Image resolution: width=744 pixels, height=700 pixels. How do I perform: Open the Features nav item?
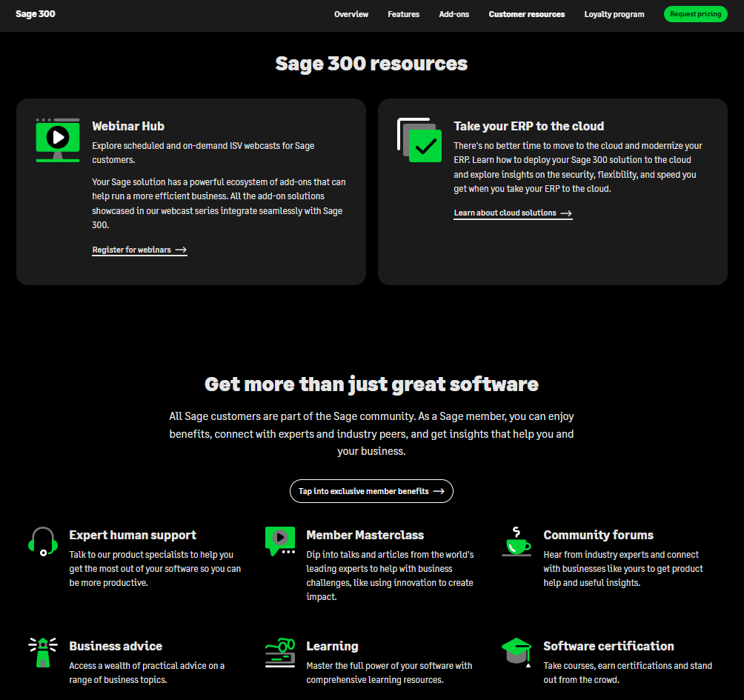[x=403, y=14]
